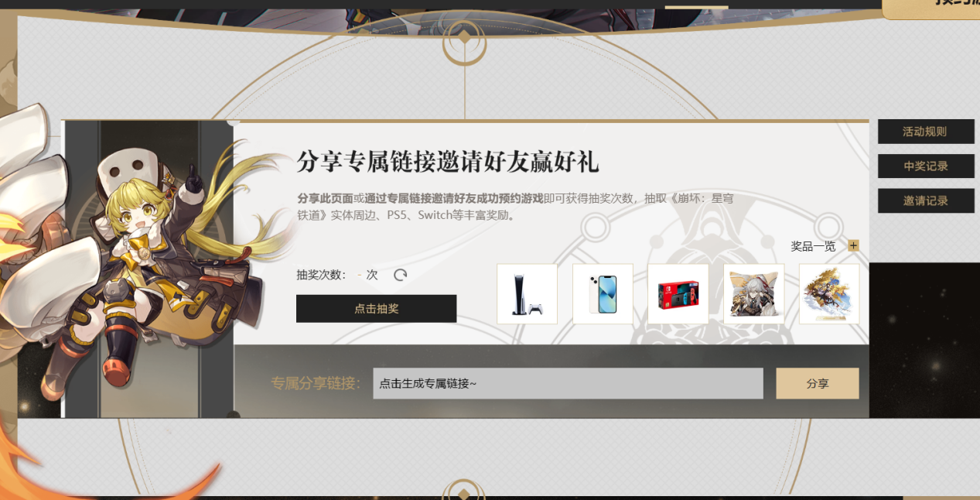Screen dimensions: 980x500
Task: Open 中奖记录 winning records
Action: 926,166
